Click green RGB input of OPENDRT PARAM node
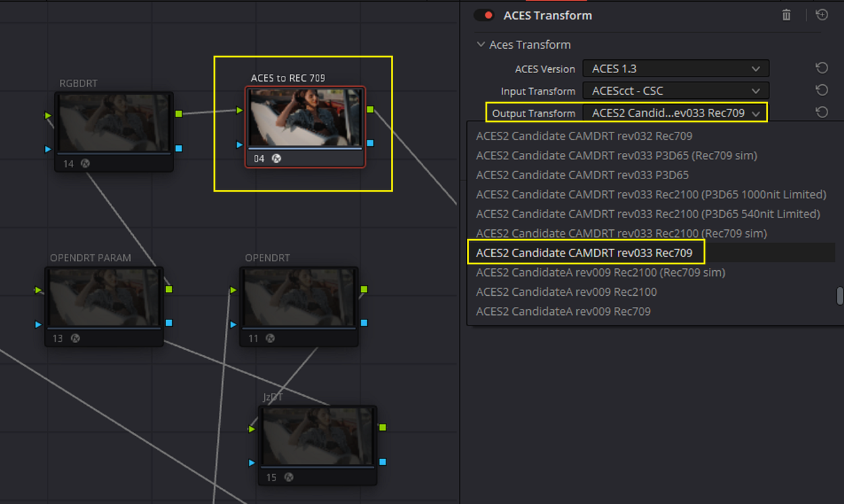This screenshot has height=504, width=844. (38, 290)
